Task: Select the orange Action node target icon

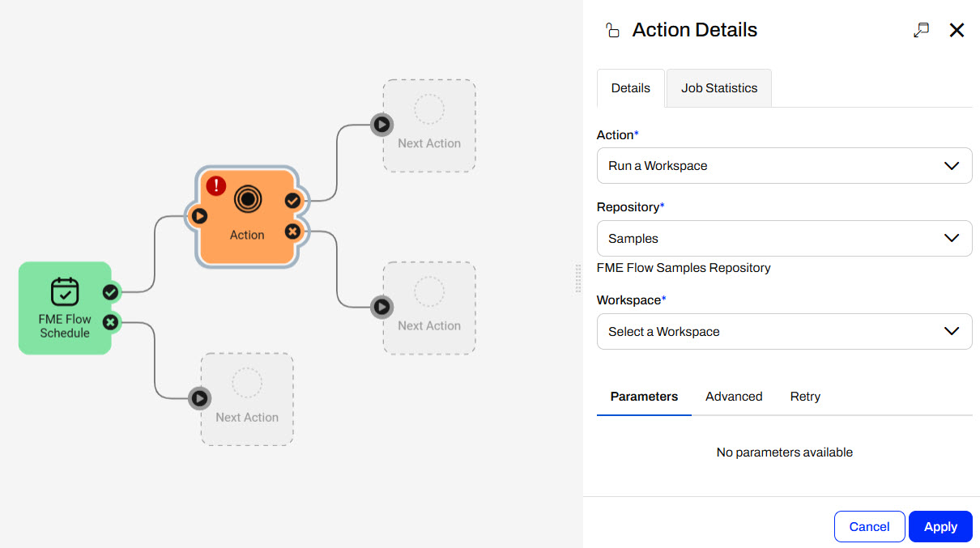Action: click(247, 198)
